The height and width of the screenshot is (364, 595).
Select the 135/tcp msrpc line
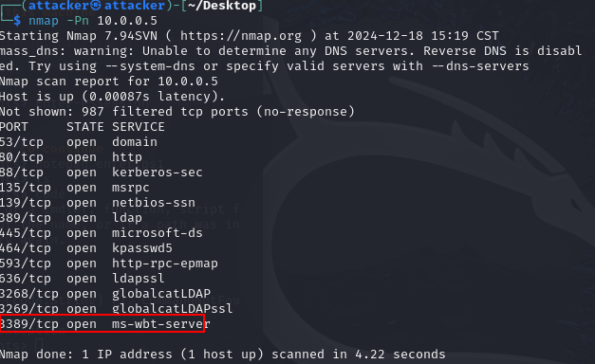point(75,188)
